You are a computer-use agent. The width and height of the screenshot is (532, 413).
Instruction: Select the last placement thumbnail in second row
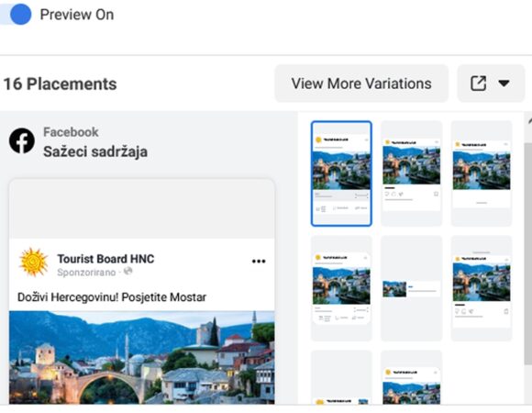pyautogui.click(x=482, y=288)
